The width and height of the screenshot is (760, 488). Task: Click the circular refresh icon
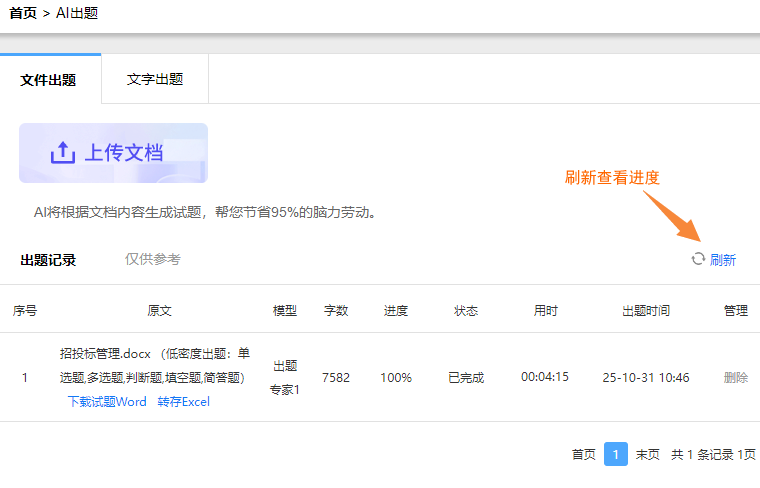tap(698, 259)
